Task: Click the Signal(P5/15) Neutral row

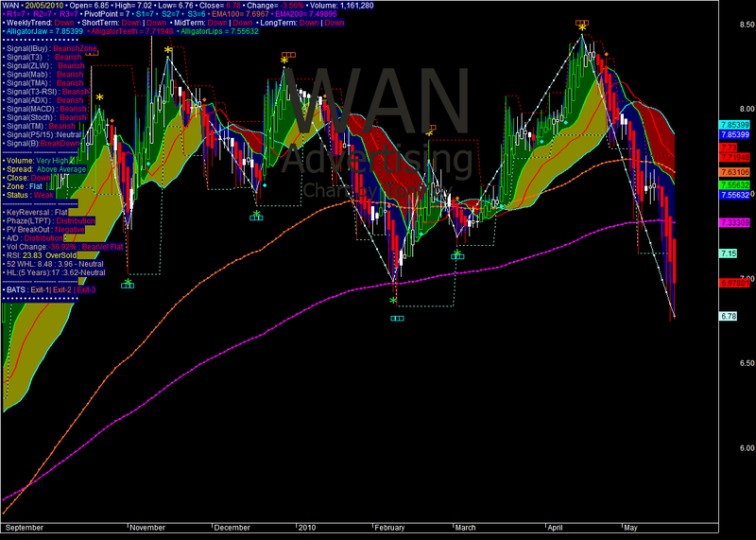Action: tap(43, 134)
